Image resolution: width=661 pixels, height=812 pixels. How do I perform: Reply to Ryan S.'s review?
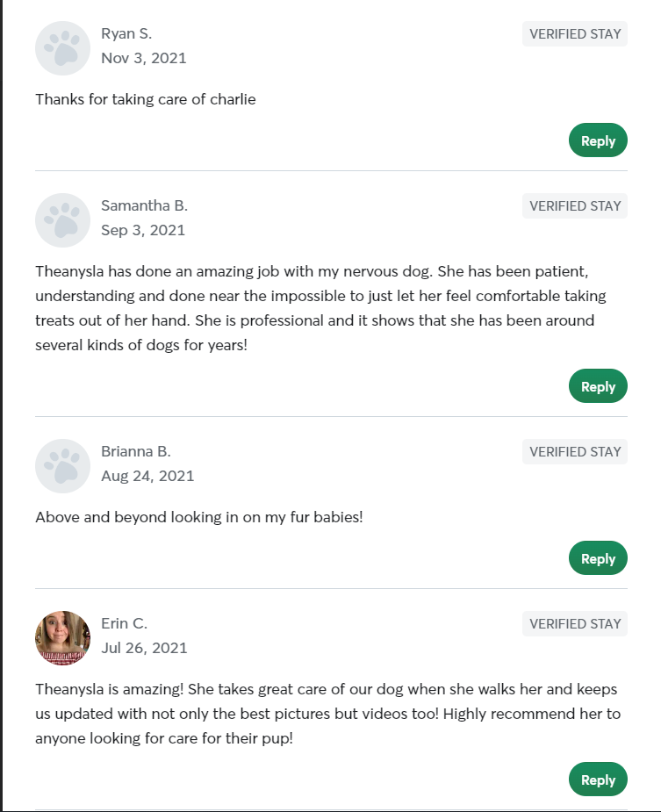click(x=598, y=140)
